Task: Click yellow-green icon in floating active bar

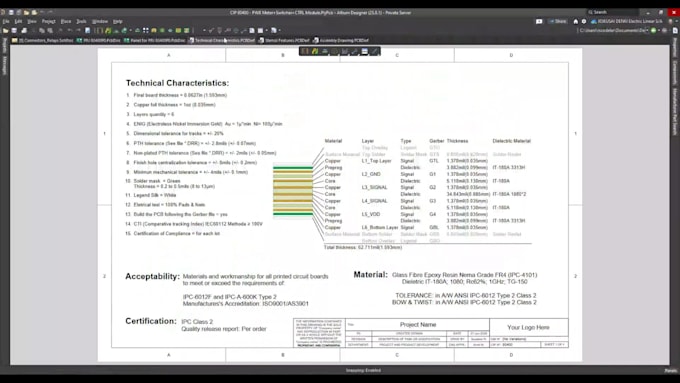Action: point(315,51)
